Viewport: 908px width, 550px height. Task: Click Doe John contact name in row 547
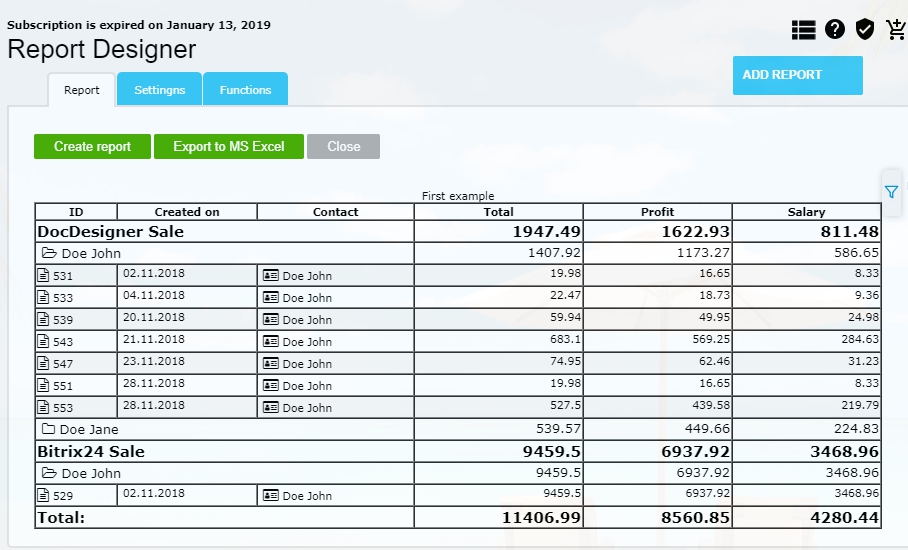[307, 364]
